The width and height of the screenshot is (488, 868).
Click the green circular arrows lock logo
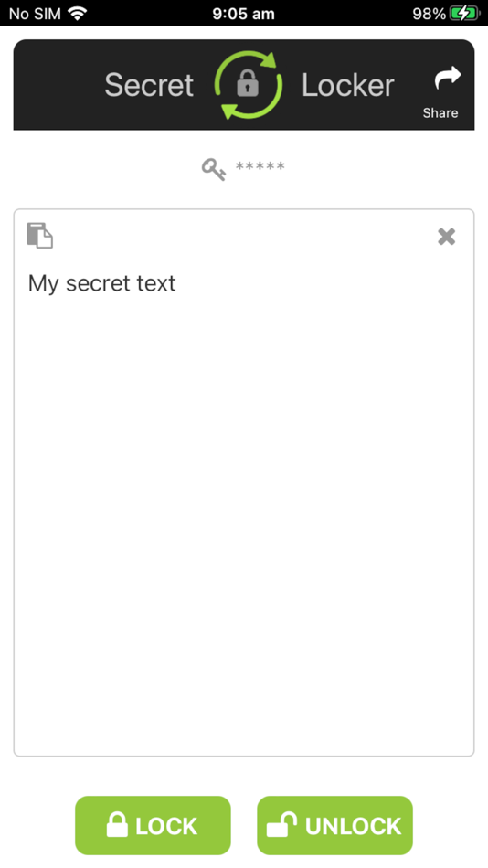point(249,85)
